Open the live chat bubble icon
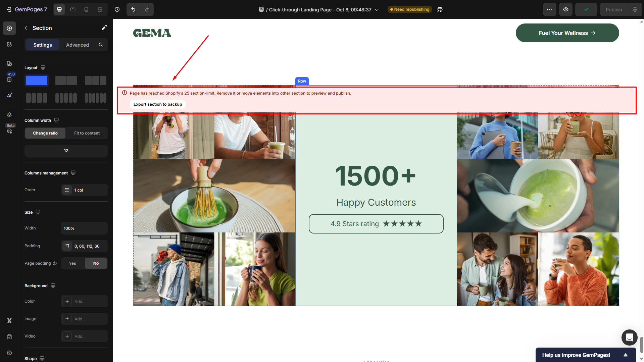 (629, 337)
